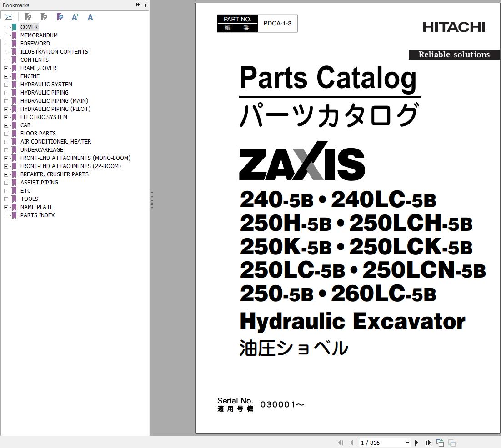Click the PDCA-1-3 part number text
Viewport: 501px width, 448px height.
[x=277, y=23]
